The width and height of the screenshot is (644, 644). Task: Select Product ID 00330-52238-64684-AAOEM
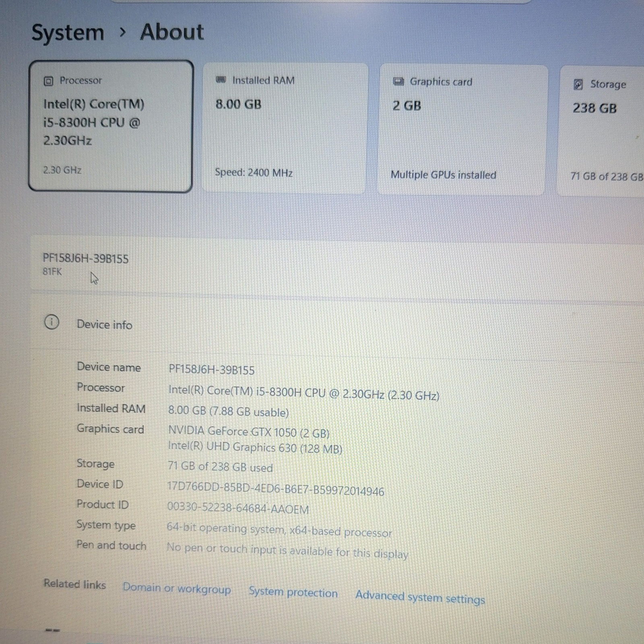[238, 508]
